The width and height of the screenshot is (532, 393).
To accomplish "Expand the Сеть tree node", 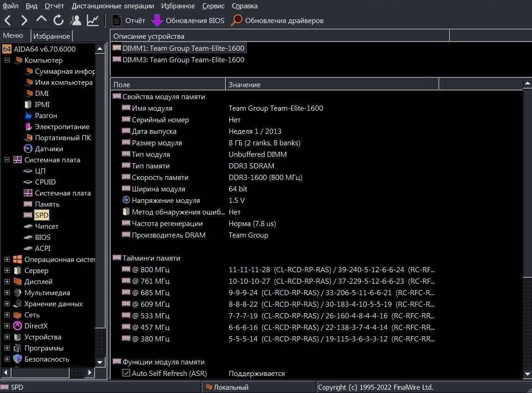I will click(7, 315).
